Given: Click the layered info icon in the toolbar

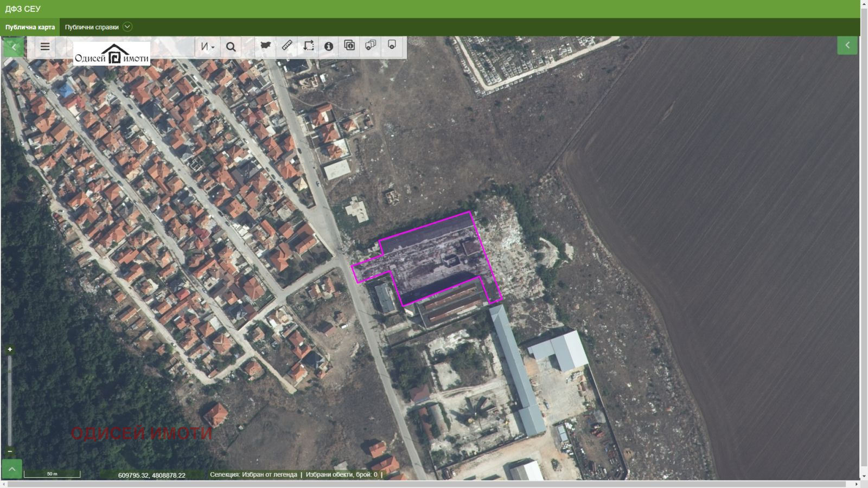Looking at the screenshot, I should (349, 46).
